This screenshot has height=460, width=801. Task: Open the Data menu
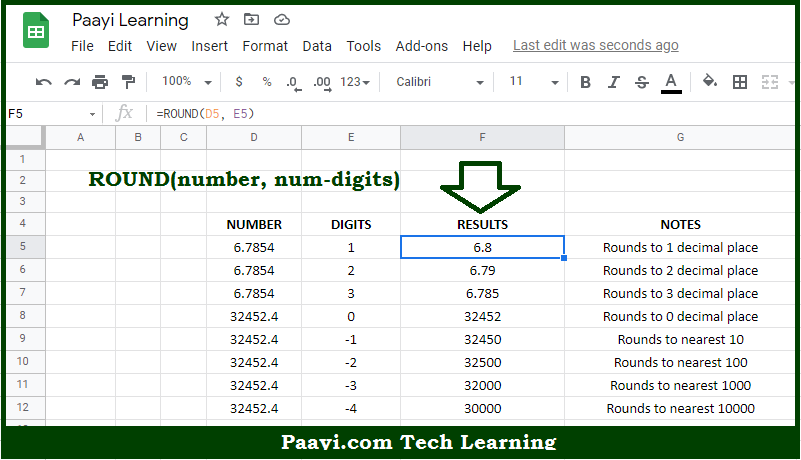pos(317,46)
